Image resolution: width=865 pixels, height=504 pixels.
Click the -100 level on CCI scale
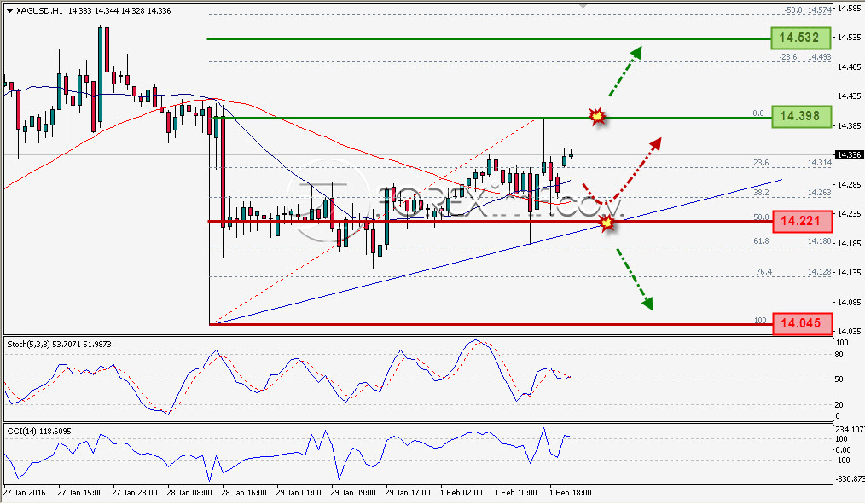point(842,461)
